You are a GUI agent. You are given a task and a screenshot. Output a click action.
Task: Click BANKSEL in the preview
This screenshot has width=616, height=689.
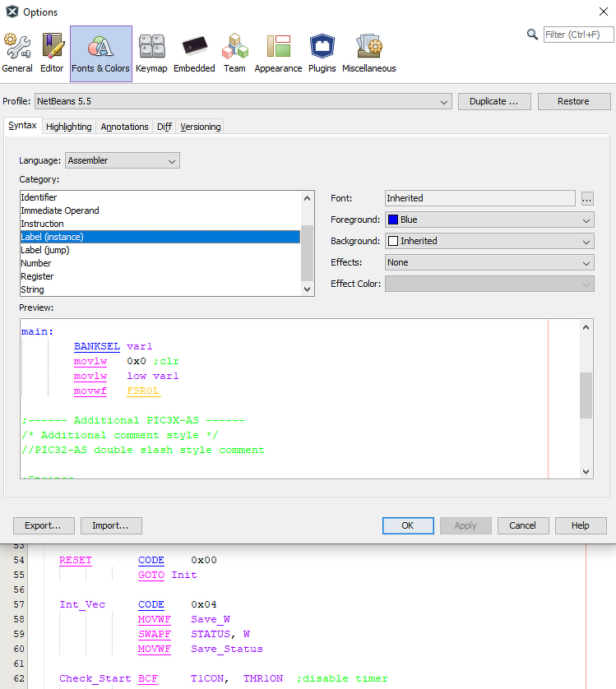[x=97, y=346]
